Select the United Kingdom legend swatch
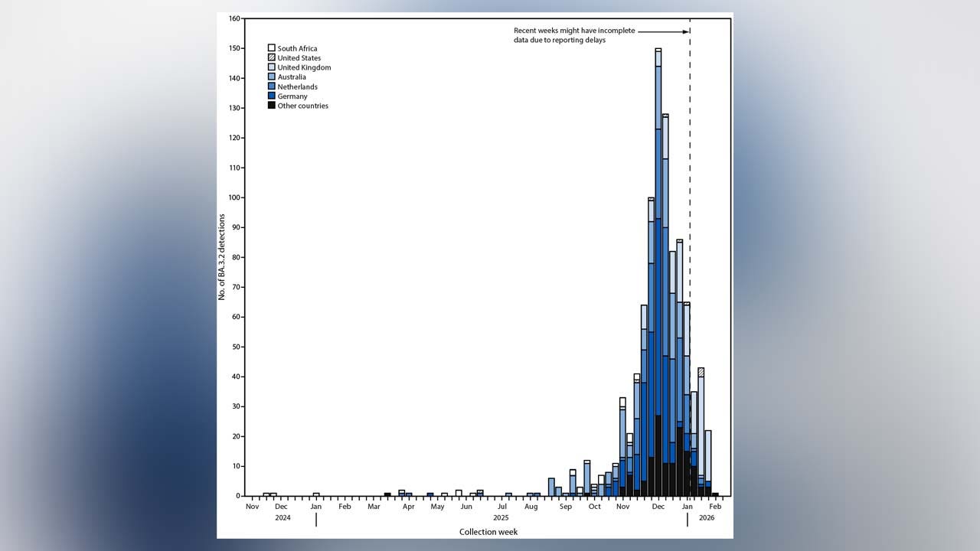Screen dimensions: 980x551 (272, 67)
